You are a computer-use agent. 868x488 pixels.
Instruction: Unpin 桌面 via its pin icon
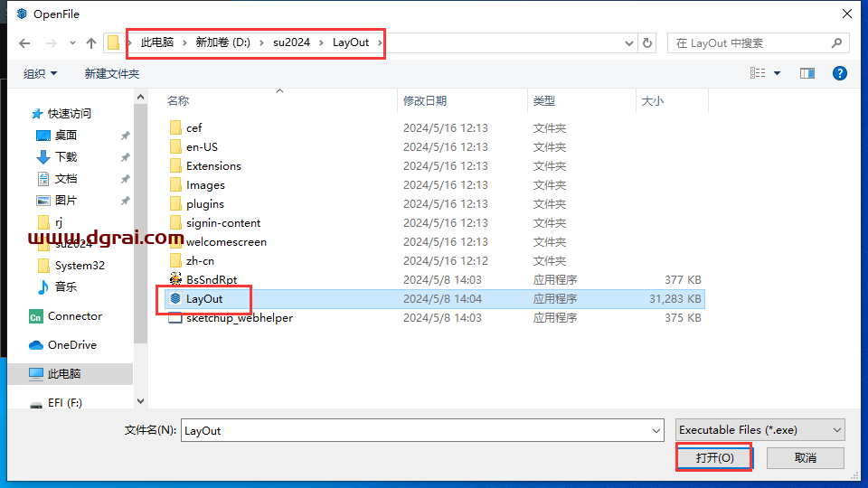[x=126, y=136]
